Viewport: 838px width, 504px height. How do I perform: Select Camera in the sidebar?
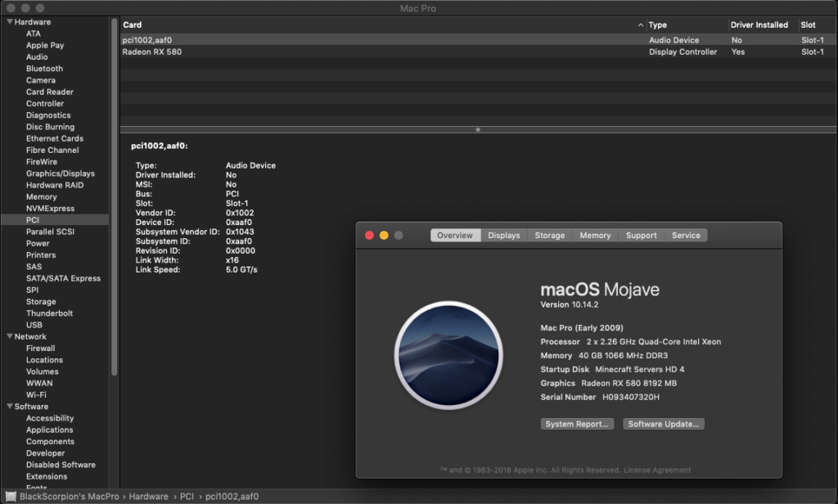point(41,80)
